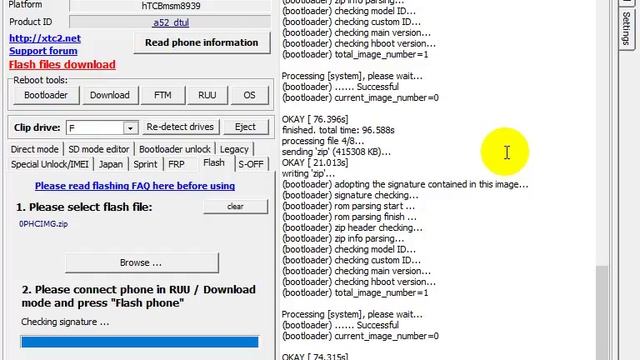Eject the clip drive

(245, 127)
